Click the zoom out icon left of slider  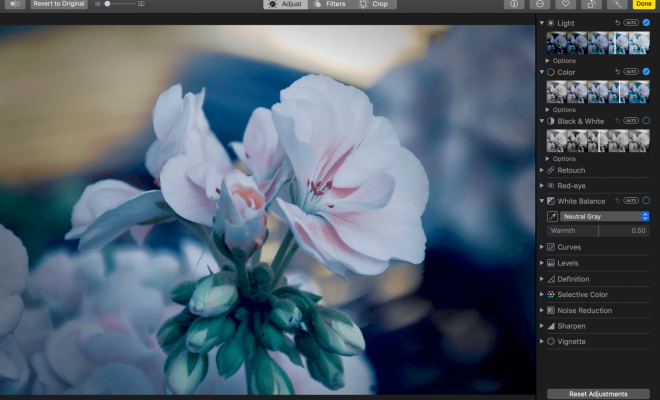pyautogui.click(x=98, y=4)
